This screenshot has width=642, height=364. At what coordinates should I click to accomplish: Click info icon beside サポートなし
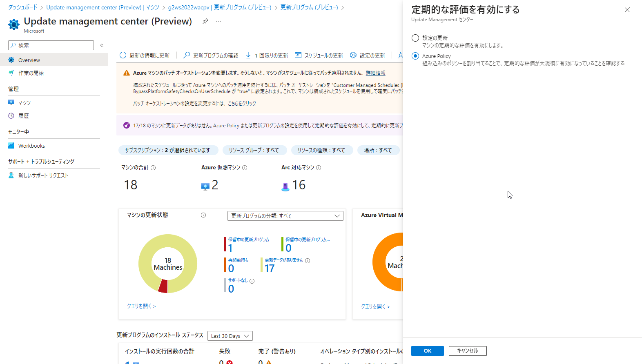(x=252, y=281)
